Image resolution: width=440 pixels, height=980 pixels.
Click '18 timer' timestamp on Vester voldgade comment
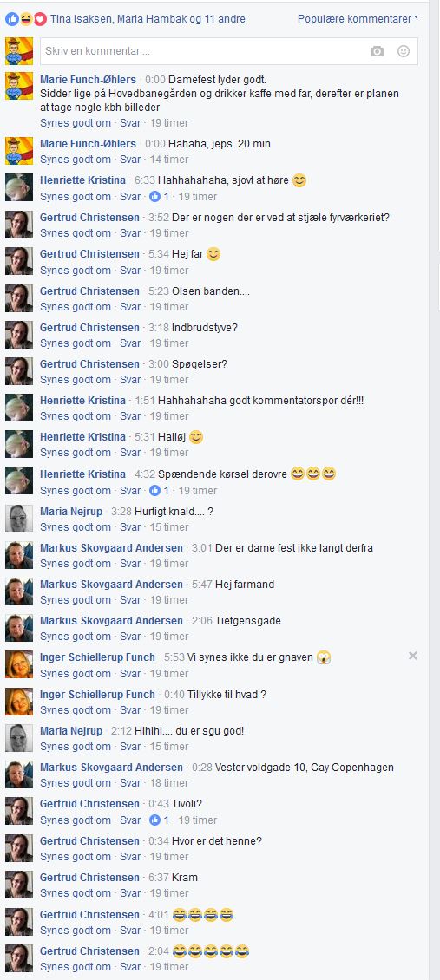pyautogui.click(x=168, y=783)
